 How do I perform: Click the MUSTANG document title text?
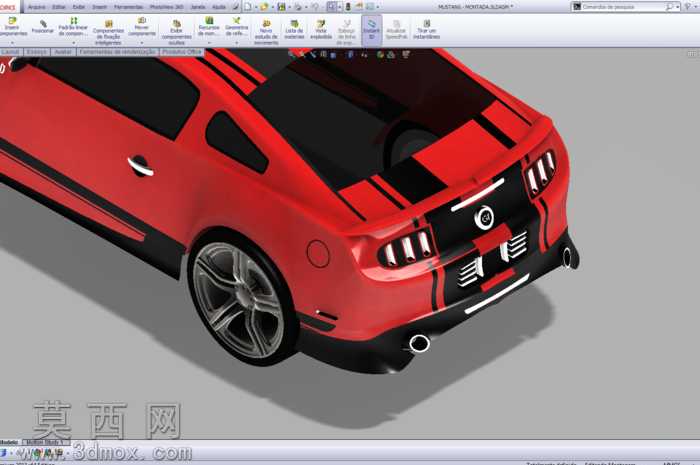(x=474, y=7)
